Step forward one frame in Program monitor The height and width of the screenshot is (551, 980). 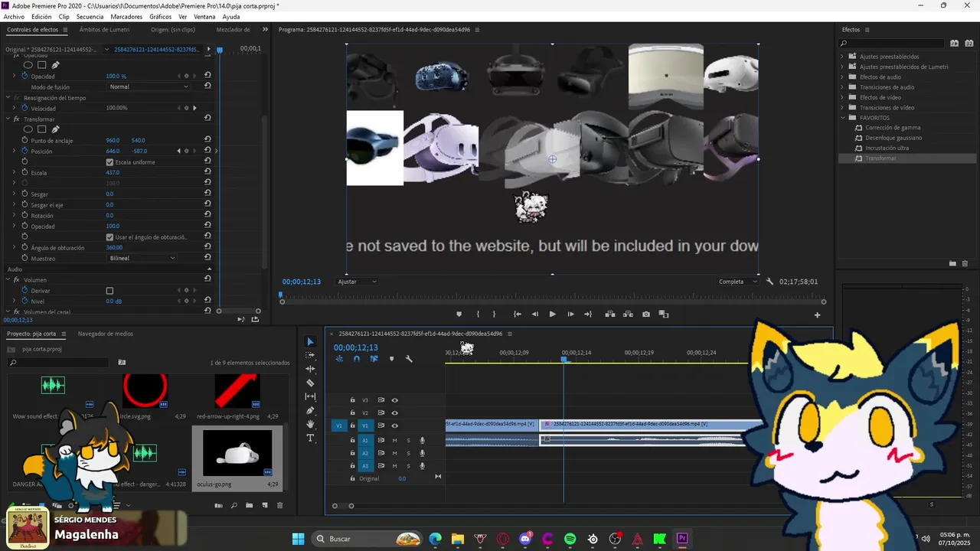tap(570, 315)
